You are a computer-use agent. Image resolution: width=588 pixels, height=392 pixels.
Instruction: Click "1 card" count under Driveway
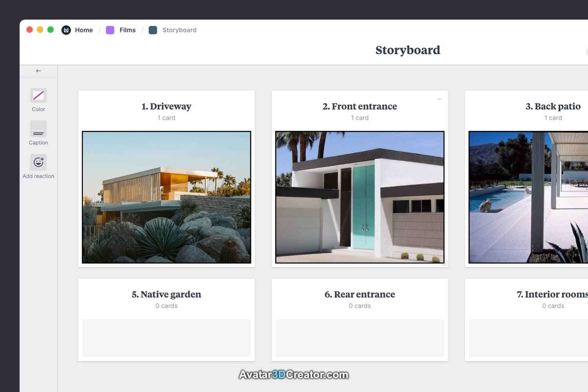click(x=167, y=118)
